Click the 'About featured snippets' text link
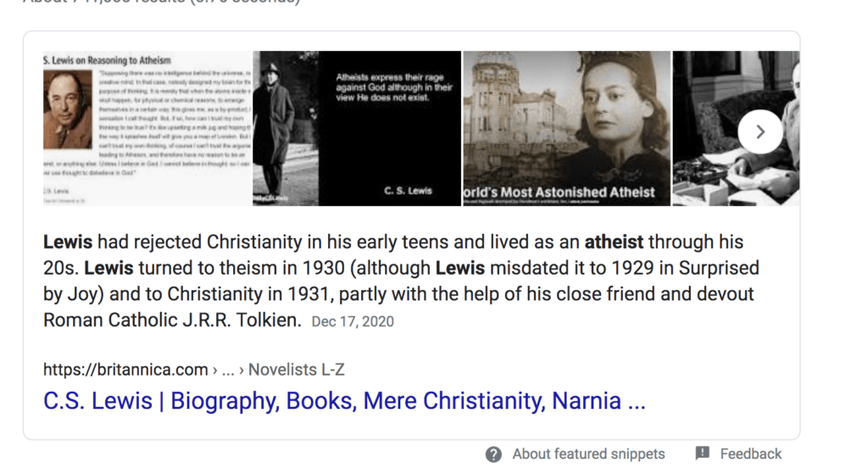Screen dimensions: 868x474 coord(588,454)
